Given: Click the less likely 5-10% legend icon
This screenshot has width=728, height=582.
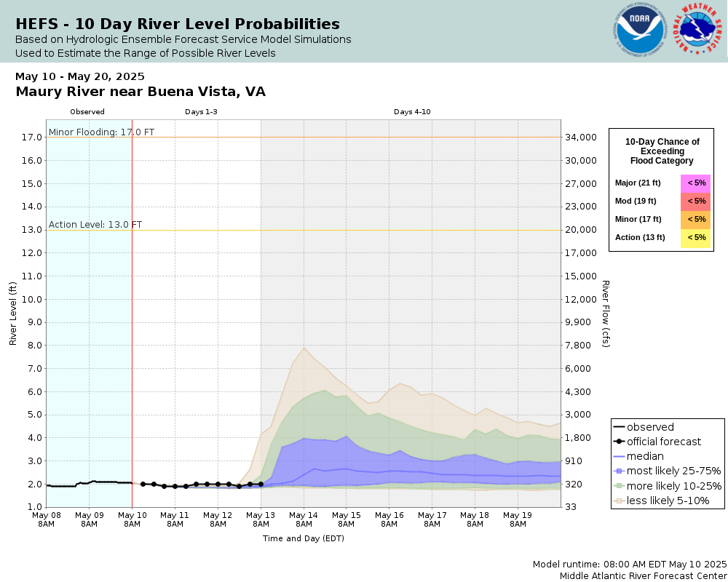Looking at the screenshot, I should click(x=619, y=501).
